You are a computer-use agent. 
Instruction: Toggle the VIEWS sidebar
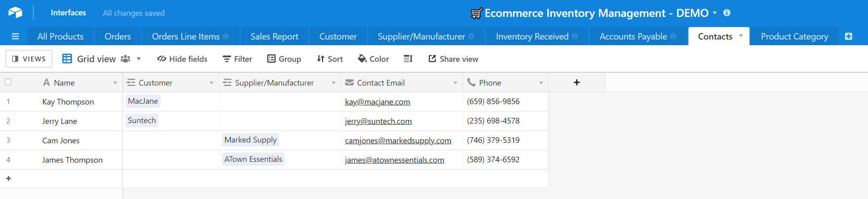[x=29, y=59]
